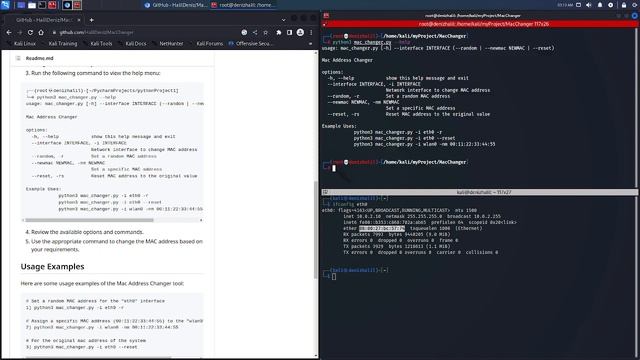Click the Mac Address Changer line in terminal

(x=347, y=60)
